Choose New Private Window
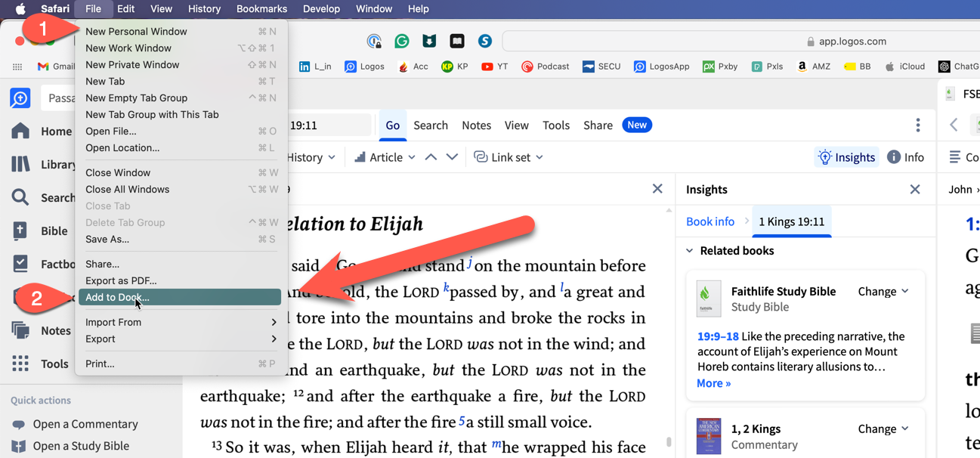The image size is (980, 458). [x=180, y=65]
